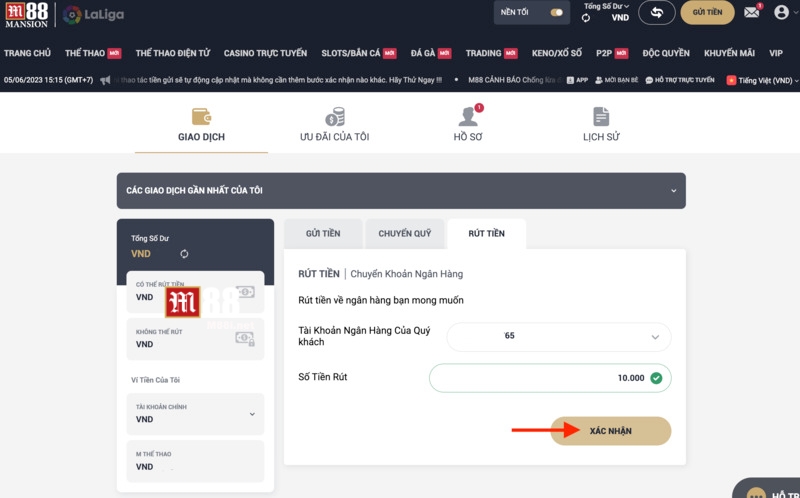
Task: Refresh balance in the Tổng Số Dư sidebar panel
Action: (x=184, y=254)
